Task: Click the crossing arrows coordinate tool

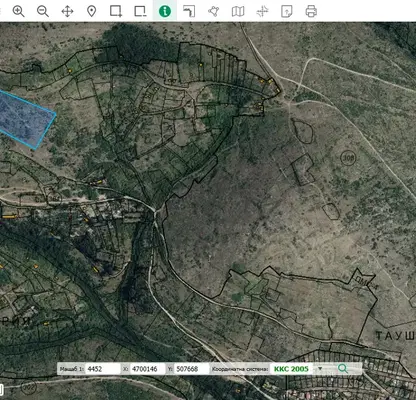Action: (x=262, y=11)
